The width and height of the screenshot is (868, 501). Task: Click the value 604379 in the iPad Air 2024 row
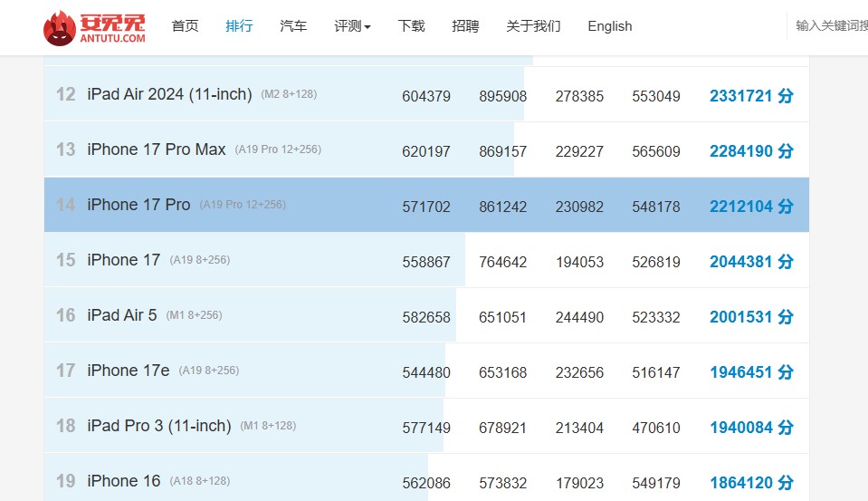click(426, 96)
